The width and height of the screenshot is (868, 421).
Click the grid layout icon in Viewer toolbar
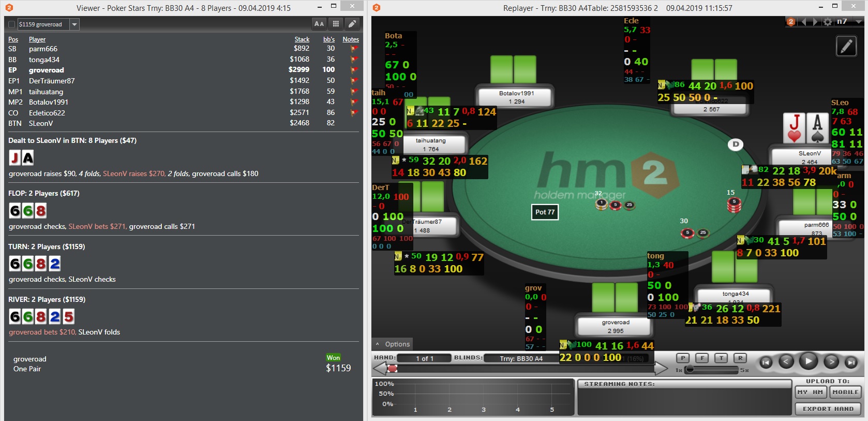pos(336,24)
